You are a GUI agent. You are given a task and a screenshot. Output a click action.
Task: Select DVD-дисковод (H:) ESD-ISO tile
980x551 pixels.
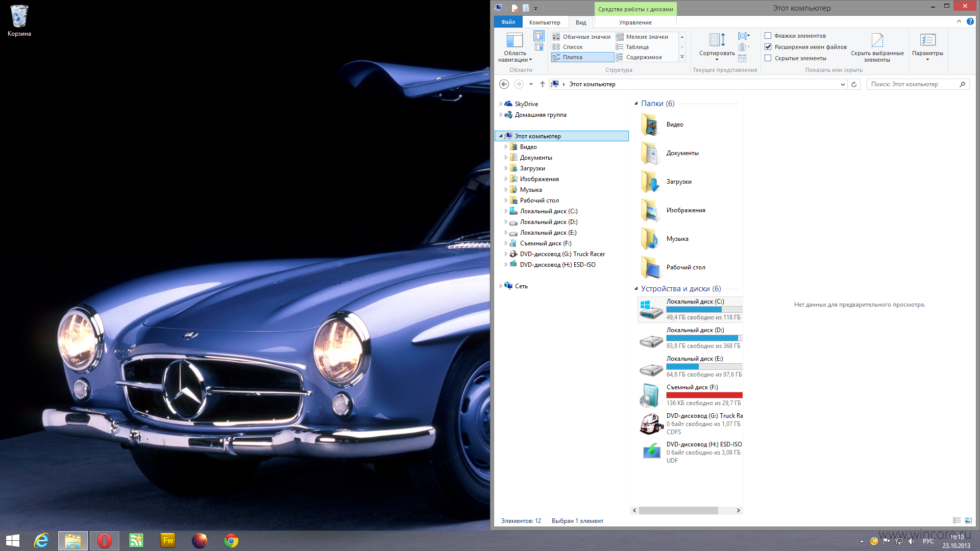690,452
